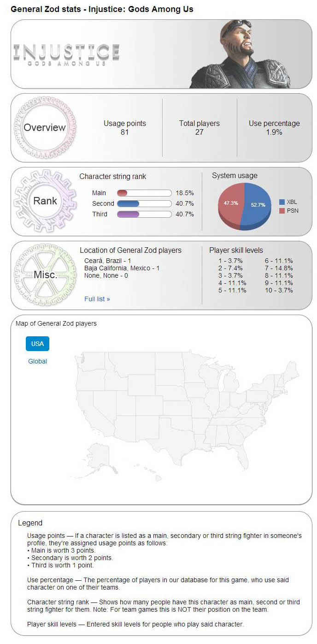Open the Full list link
The image size is (317, 644).
click(x=97, y=299)
